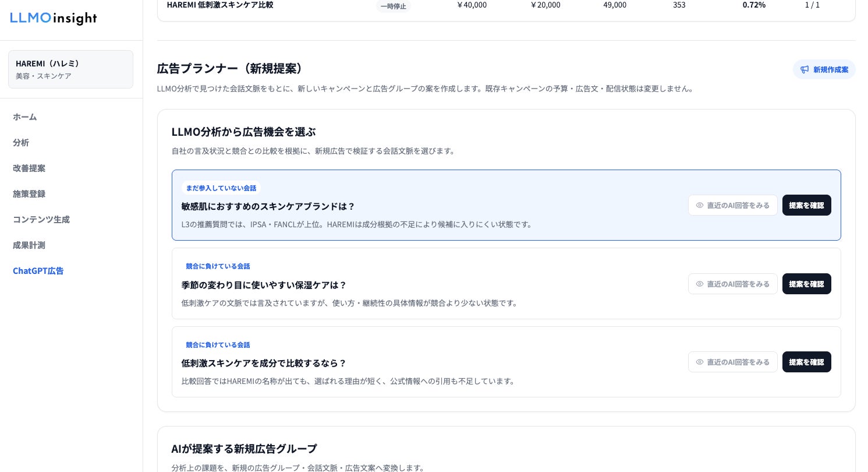Screen dimensions: 868x472
Task: Click 提案を確認 for 敏感肌におすすめのスキンケアブランド
Action: point(807,205)
